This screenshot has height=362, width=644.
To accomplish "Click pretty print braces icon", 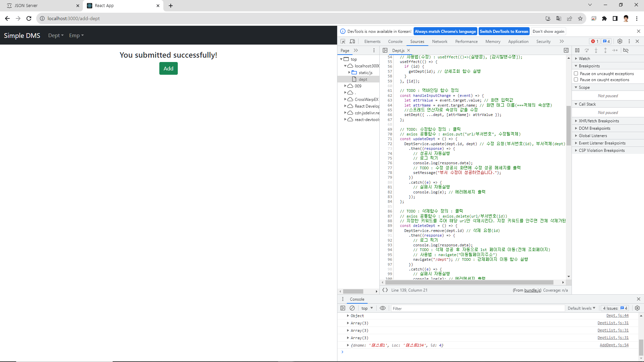I will pos(385,290).
